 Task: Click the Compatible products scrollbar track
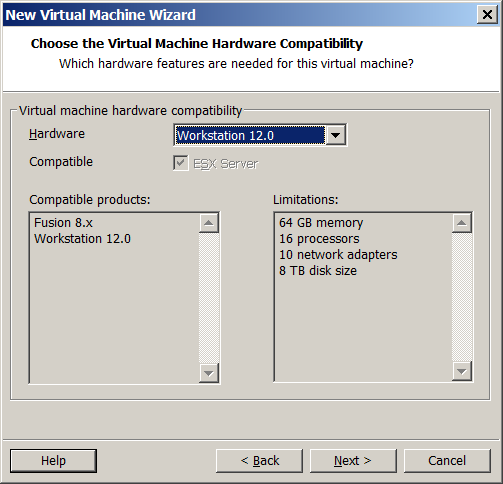coord(209,298)
